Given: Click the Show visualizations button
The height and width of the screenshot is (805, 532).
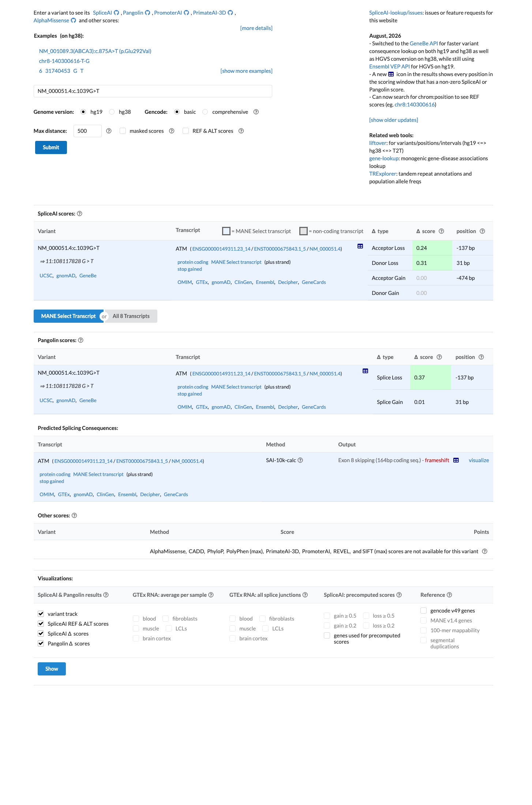Looking at the screenshot, I should tap(52, 669).
